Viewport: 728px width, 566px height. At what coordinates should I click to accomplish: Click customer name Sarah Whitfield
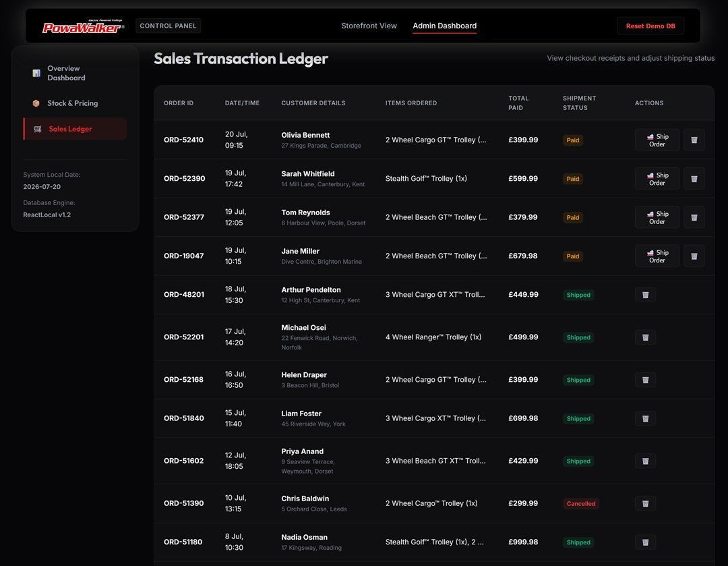307,173
